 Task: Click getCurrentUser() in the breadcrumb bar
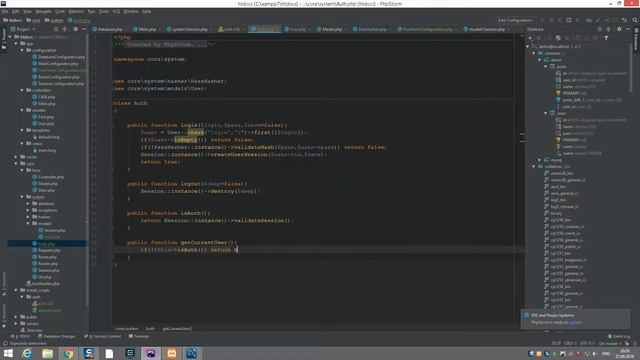[x=177, y=329]
